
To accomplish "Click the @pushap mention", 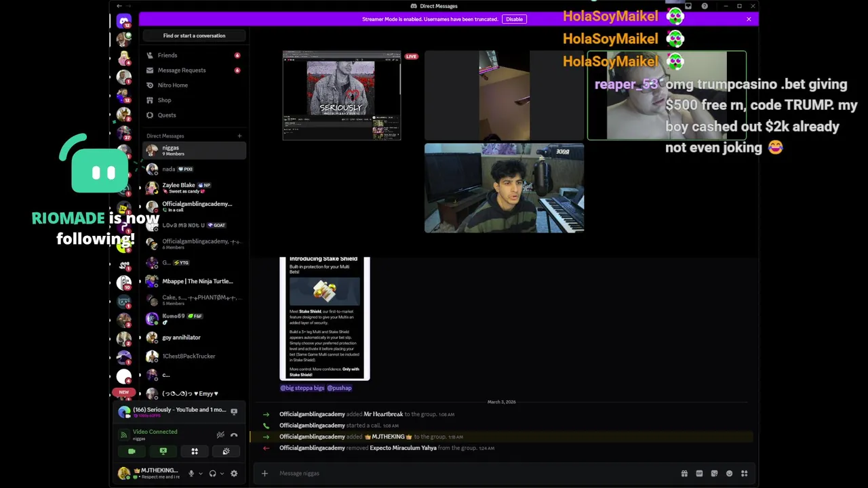I will point(339,388).
